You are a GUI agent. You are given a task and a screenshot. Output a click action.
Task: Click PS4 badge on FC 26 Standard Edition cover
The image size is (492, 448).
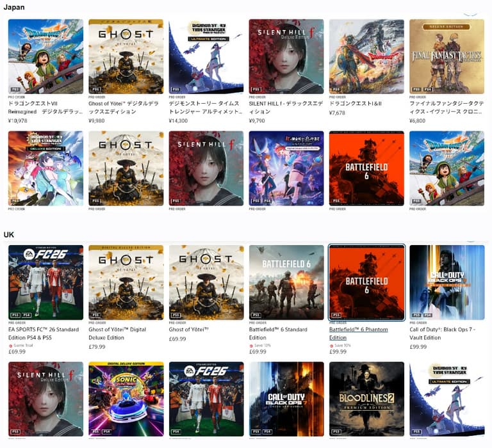click(26, 315)
